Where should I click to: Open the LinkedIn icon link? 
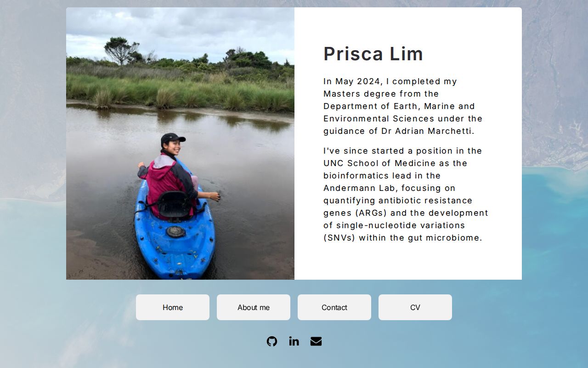pyautogui.click(x=294, y=341)
